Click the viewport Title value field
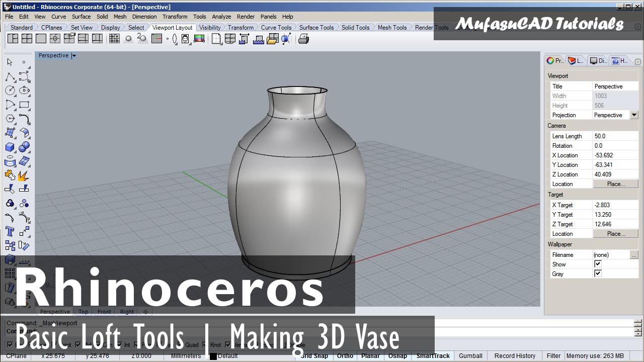The image size is (644, 362). tap(616, 86)
